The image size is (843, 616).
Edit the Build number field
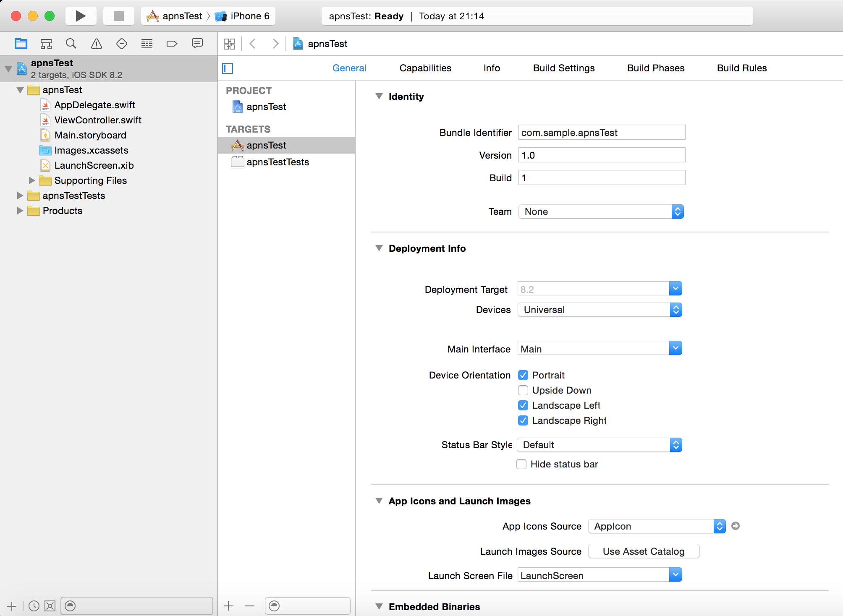coord(602,178)
